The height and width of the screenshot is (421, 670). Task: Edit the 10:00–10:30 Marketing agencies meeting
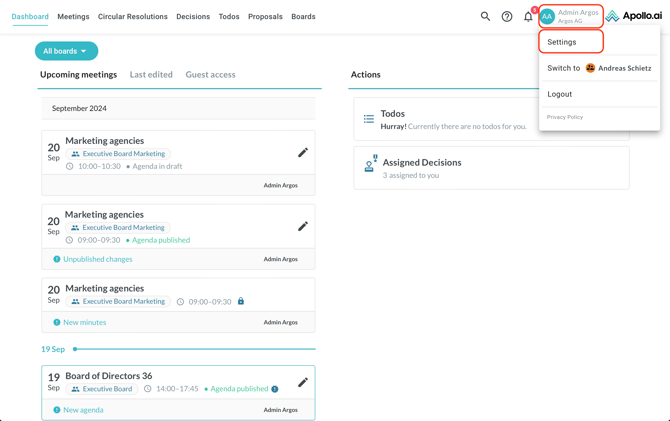(302, 152)
